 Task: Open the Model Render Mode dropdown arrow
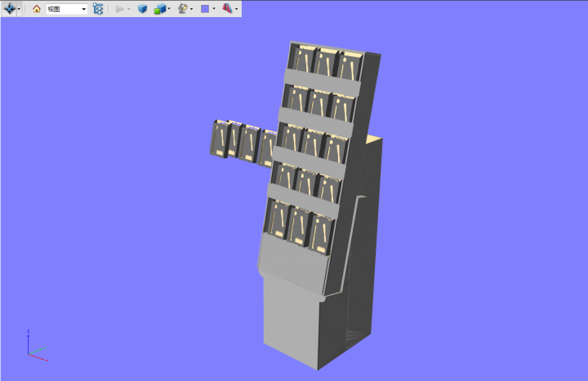pos(169,10)
